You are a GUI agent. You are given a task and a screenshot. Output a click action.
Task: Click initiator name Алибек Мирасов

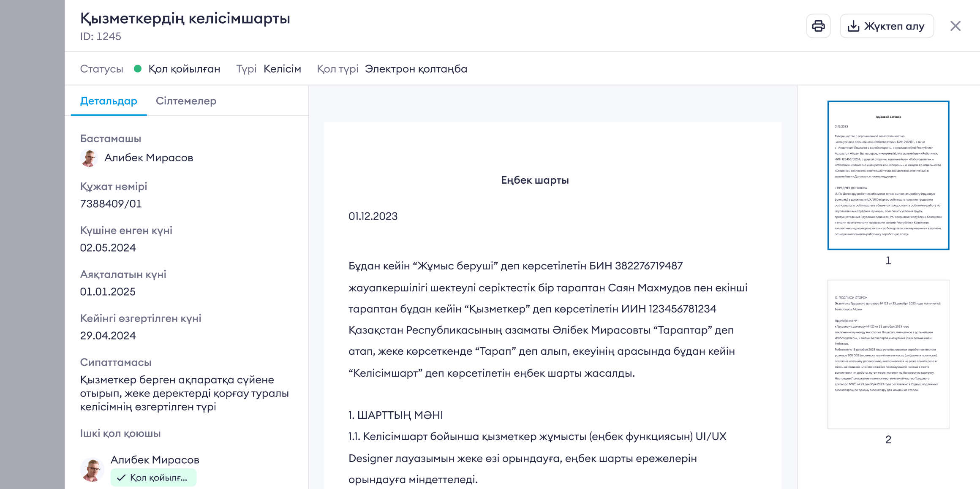tap(149, 158)
